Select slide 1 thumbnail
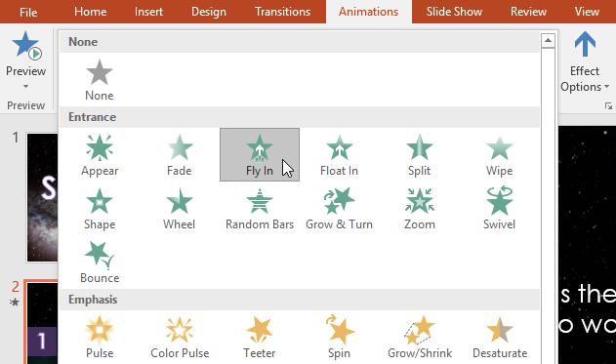This screenshot has height=364, width=616. point(42,197)
